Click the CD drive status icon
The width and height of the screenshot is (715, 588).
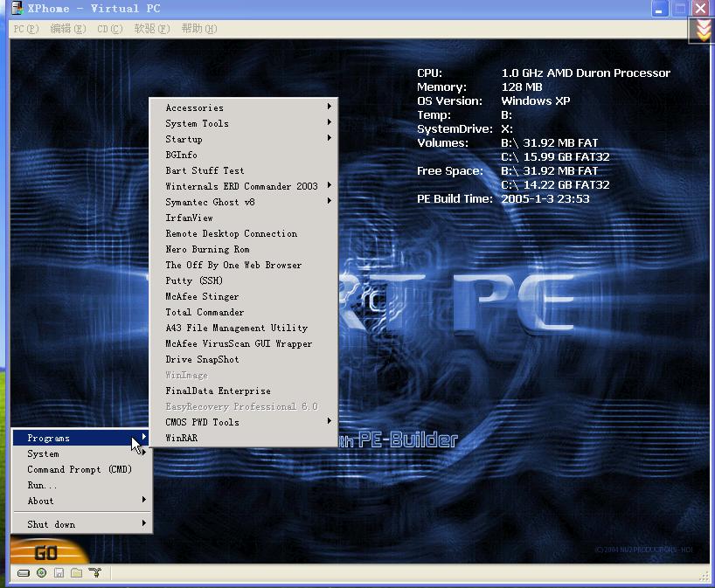41,573
